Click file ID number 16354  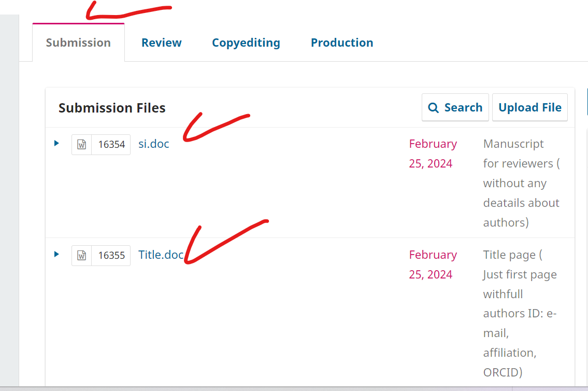111,145
